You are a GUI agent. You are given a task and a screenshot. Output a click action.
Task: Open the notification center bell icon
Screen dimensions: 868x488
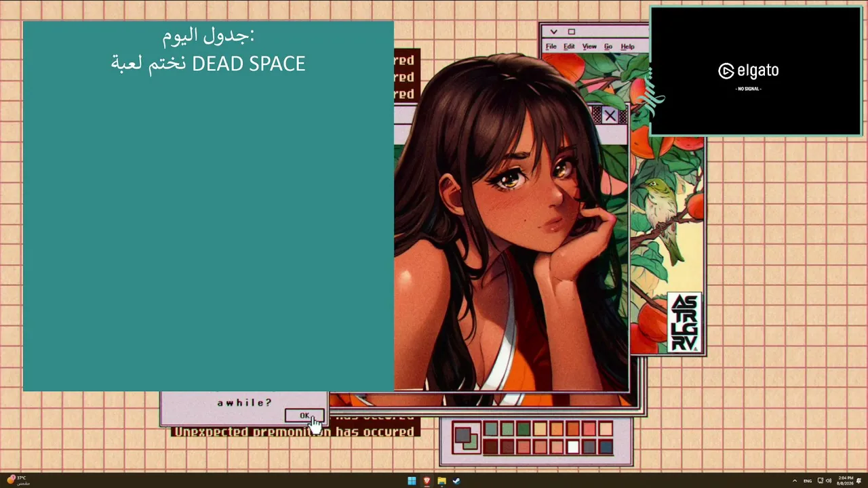pyautogui.click(x=859, y=481)
